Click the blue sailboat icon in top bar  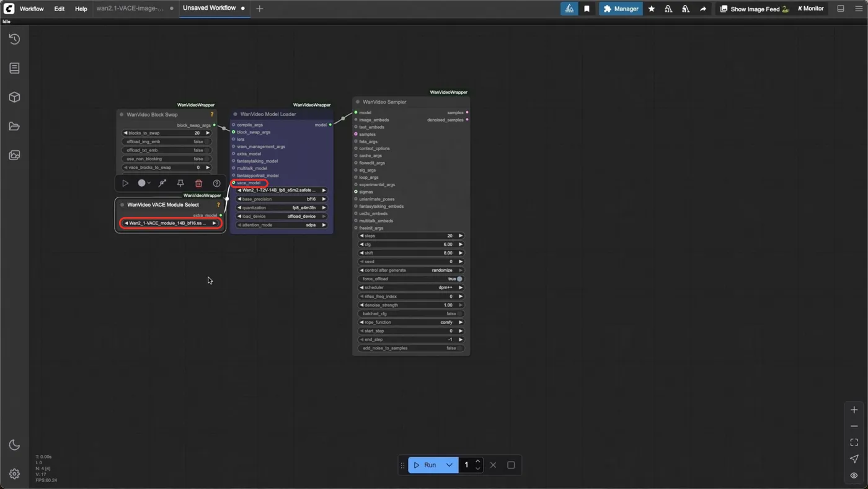(569, 9)
